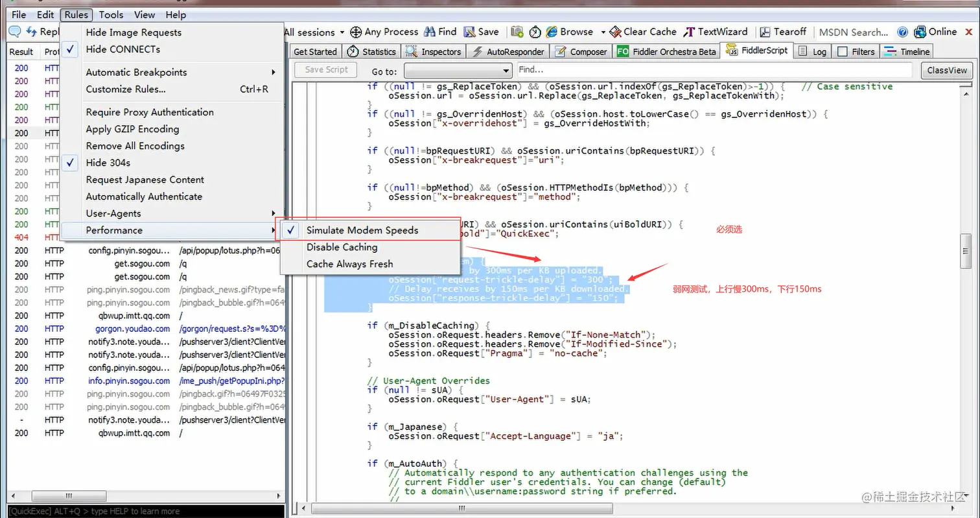Enable the Disable Caching option
Viewport: 980px width, 518px height.
coord(369,247)
